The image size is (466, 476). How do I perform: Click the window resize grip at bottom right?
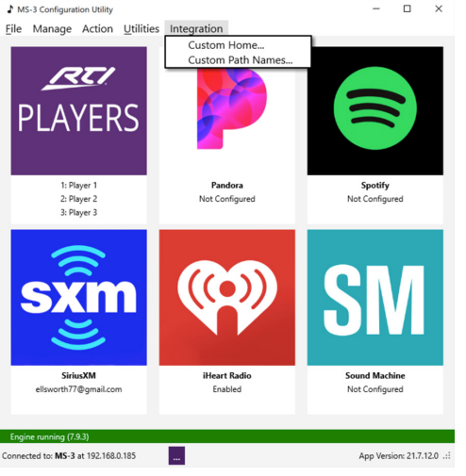(x=447, y=456)
